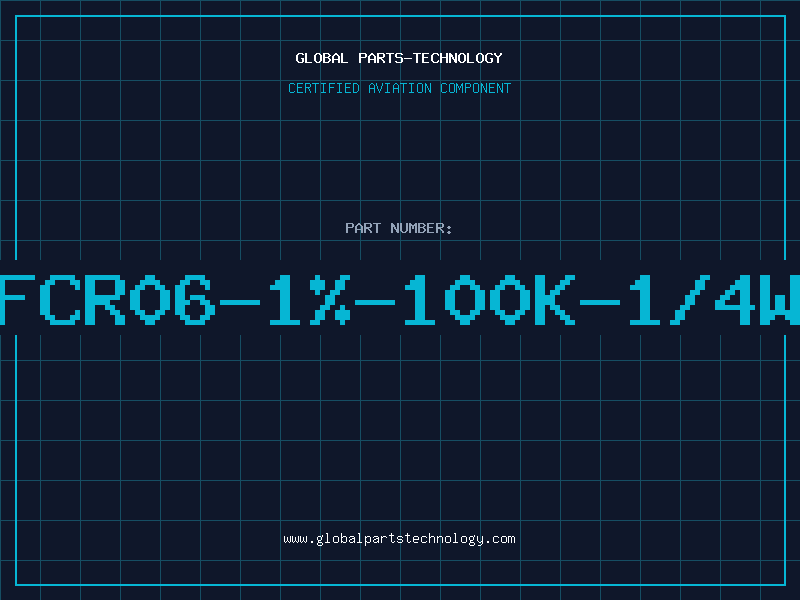Click the www prefix of the URL

[x=295, y=539]
